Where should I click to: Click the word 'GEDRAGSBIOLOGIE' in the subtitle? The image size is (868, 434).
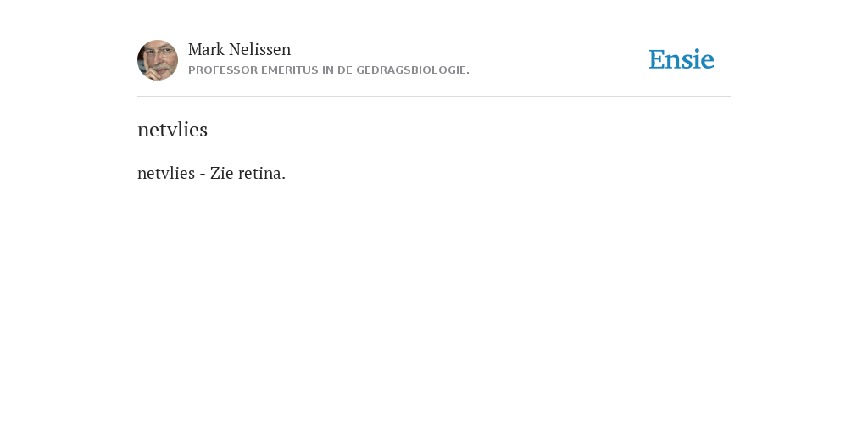pyautogui.click(x=413, y=70)
